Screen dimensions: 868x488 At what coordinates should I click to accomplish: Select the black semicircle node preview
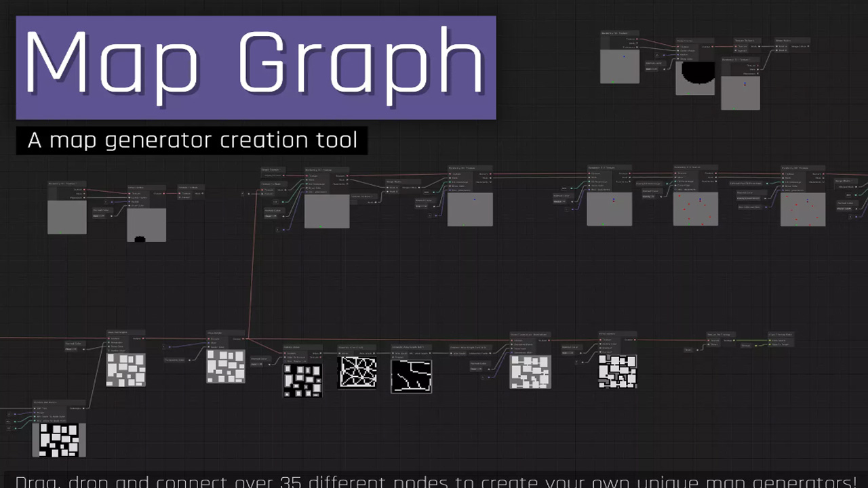pyautogui.click(x=695, y=78)
